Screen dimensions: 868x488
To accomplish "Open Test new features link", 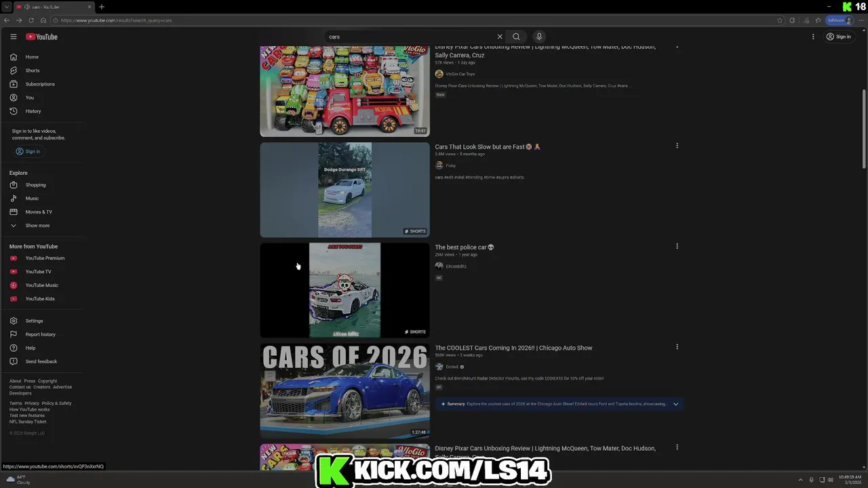I will tap(26, 415).
